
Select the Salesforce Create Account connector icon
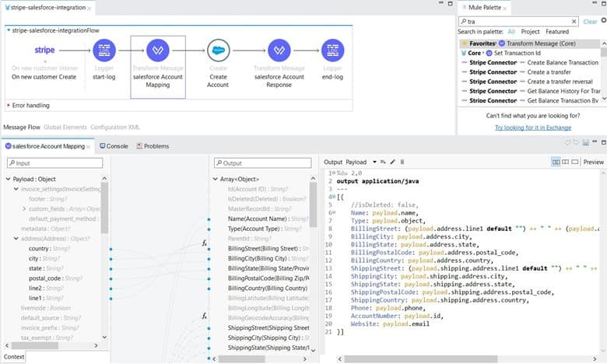[219, 51]
